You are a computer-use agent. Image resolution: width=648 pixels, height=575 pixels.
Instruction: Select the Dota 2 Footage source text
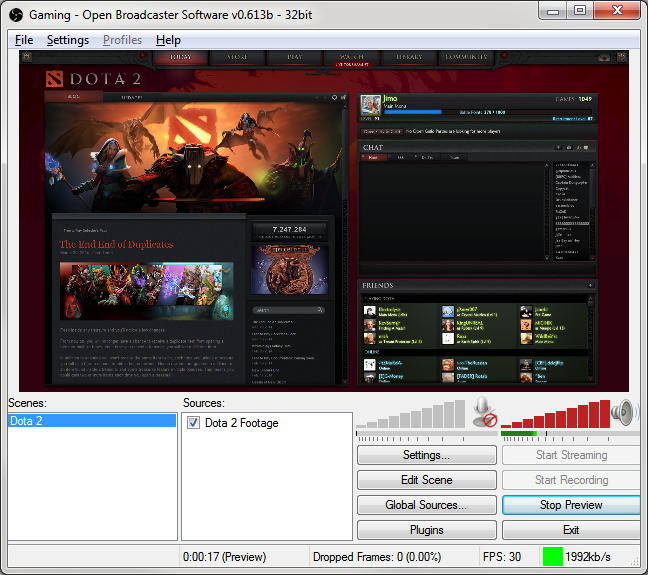(241, 423)
